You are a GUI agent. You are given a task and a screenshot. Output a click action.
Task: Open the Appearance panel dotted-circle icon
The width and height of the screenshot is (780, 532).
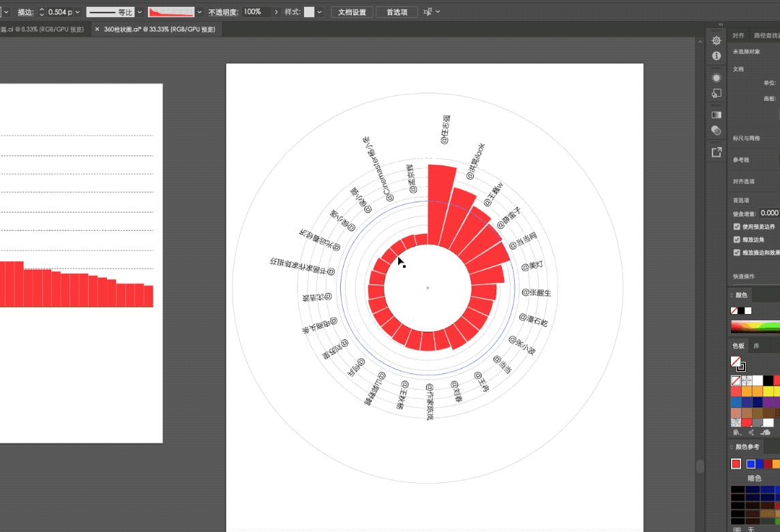pyautogui.click(x=717, y=78)
